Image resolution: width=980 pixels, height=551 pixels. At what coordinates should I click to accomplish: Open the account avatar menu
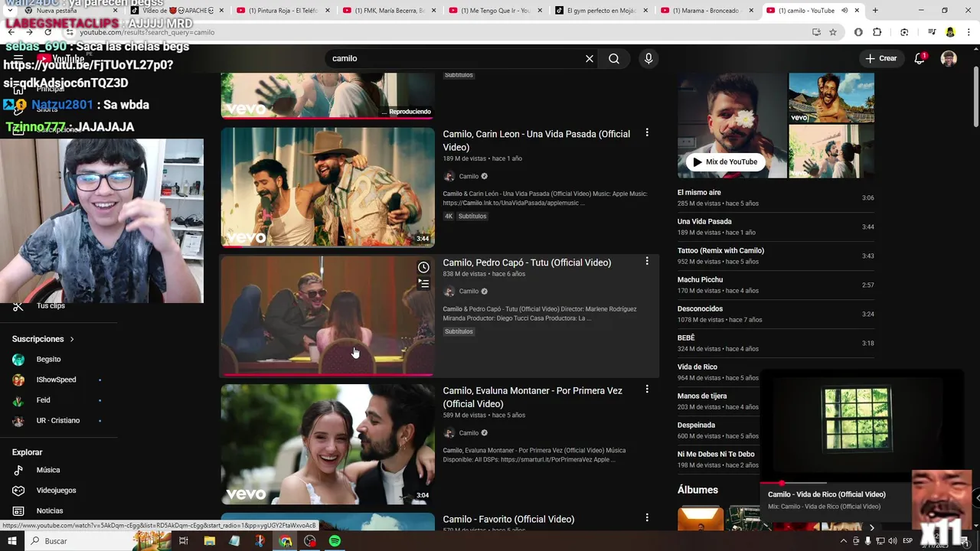949,59
